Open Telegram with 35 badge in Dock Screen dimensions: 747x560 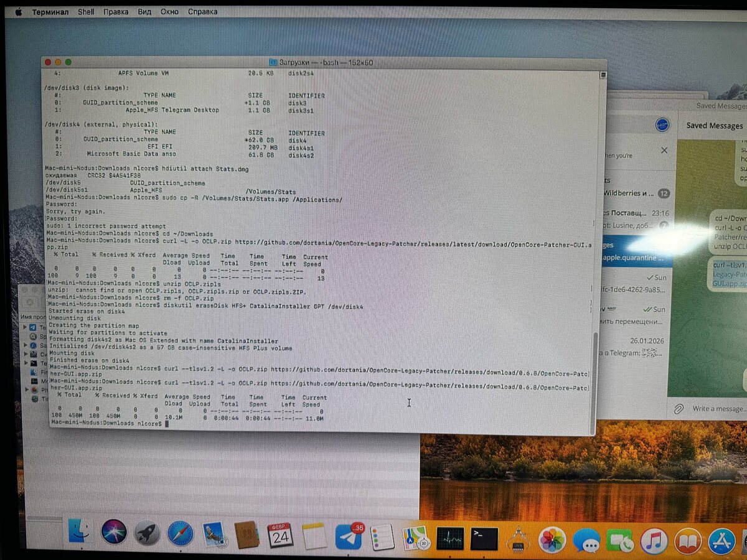pos(349,536)
